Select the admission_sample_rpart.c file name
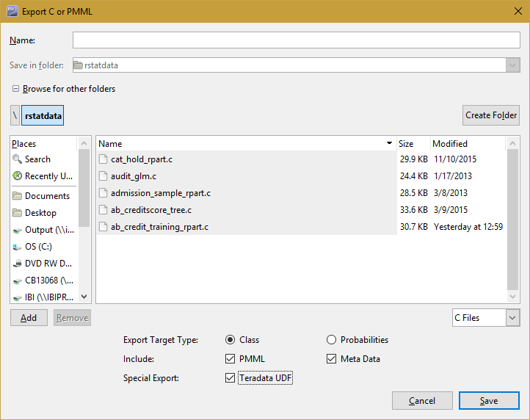 point(161,193)
